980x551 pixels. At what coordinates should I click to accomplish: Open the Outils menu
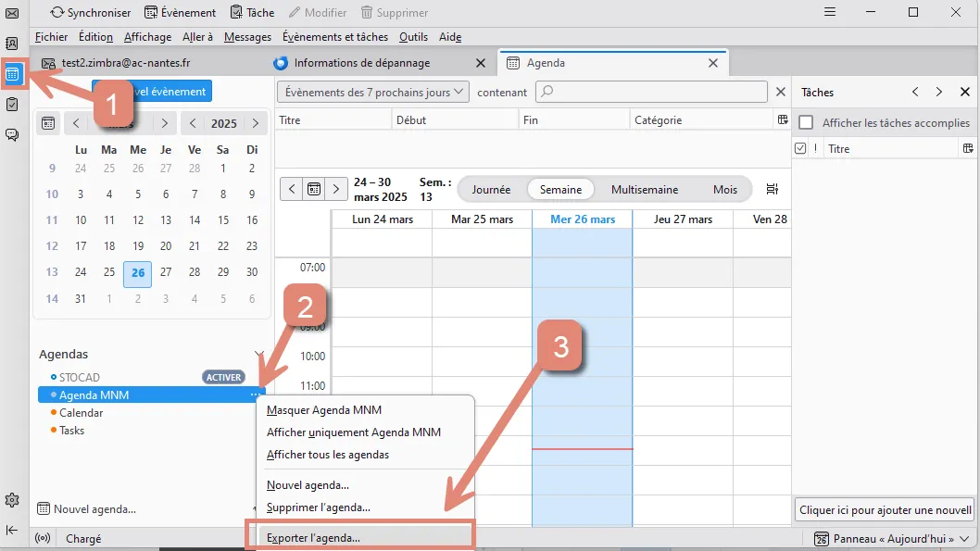pos(414,37)
